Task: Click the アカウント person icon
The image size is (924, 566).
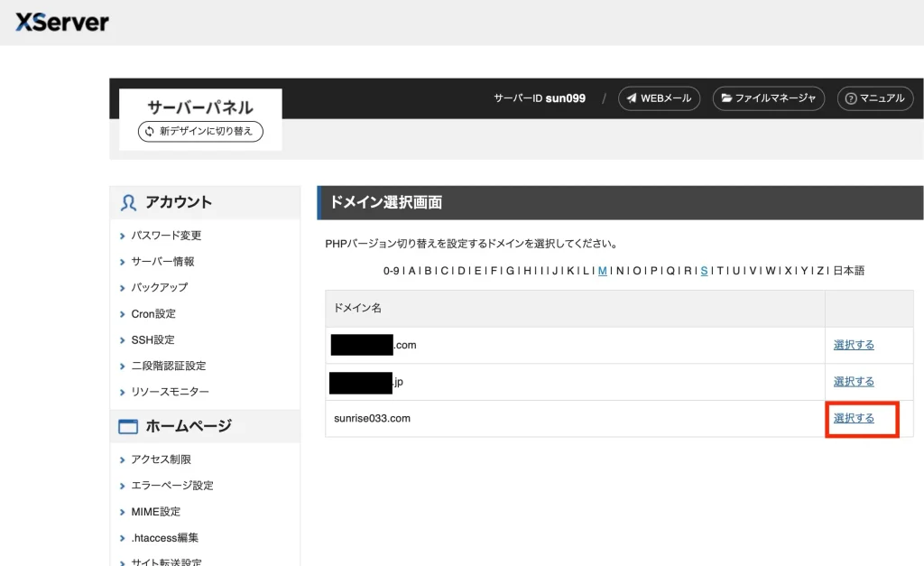Action: pyautogui.click(x=128, y=203)
